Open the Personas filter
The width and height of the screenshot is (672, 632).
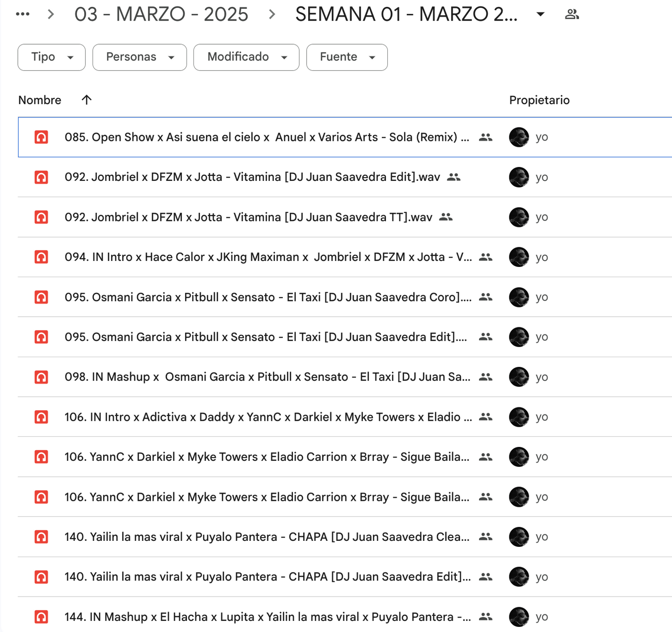point(139,57)
